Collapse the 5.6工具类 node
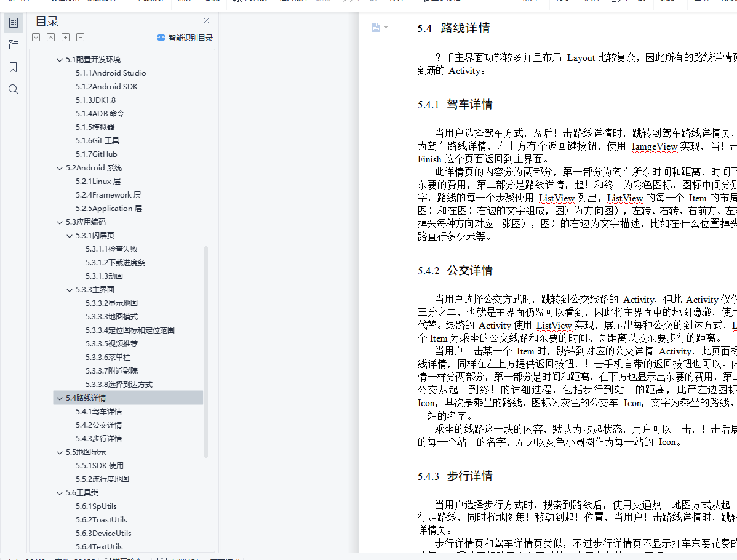Screen dimensions: 737x560 point(60,493)
